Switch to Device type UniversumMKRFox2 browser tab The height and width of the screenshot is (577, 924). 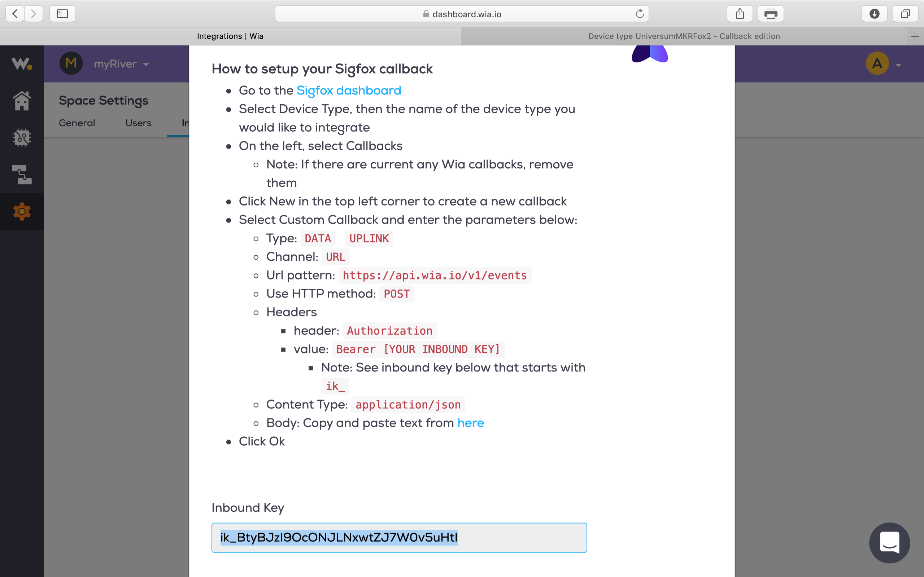click(x=684, y=36)
